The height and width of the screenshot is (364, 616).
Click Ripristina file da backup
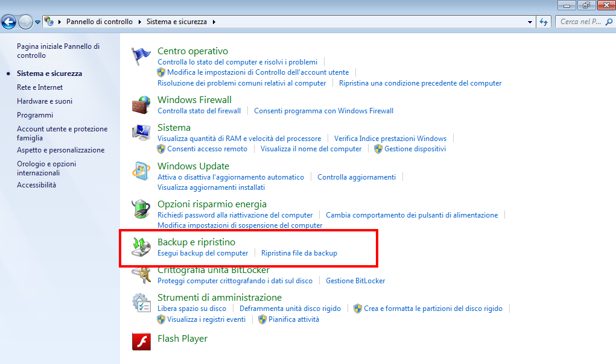tap(299, 253)
